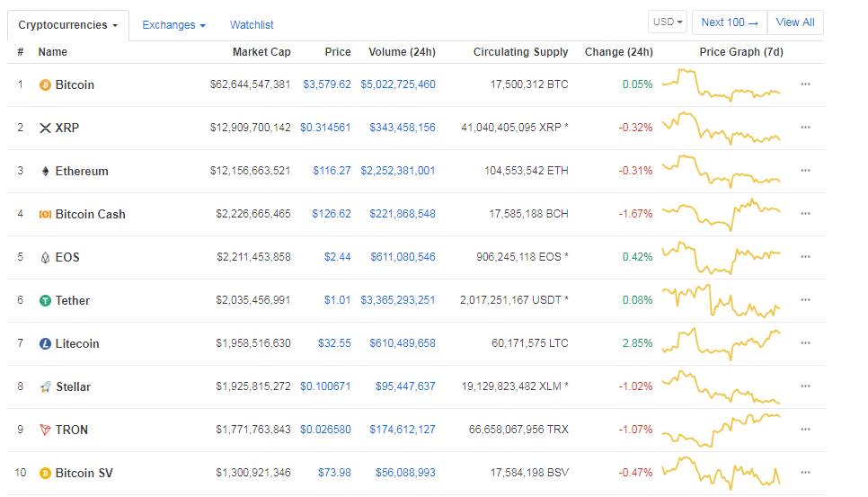The image size is (868, 497).
Task: Open the three-dot menu for Litecoin row
Action: coord(805,343)
